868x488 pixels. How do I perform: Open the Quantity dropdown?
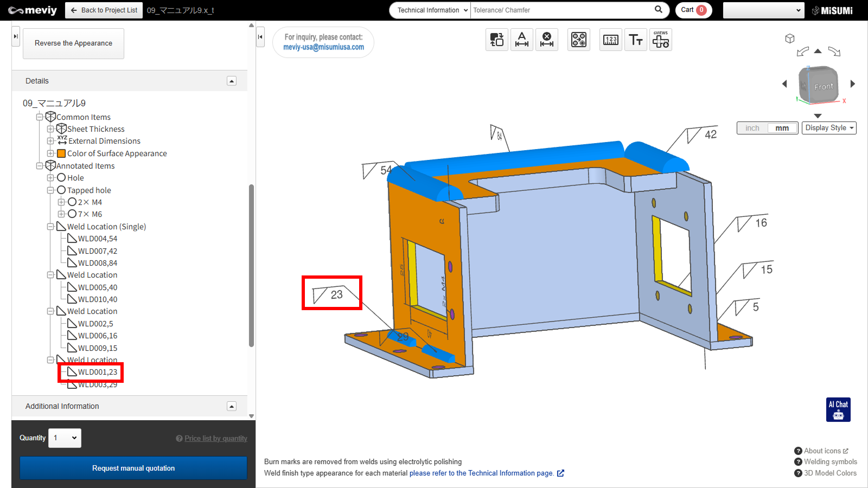pos(65,438)
